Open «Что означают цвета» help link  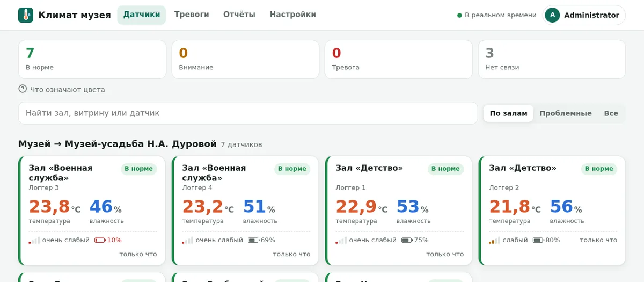pos(68,90)
